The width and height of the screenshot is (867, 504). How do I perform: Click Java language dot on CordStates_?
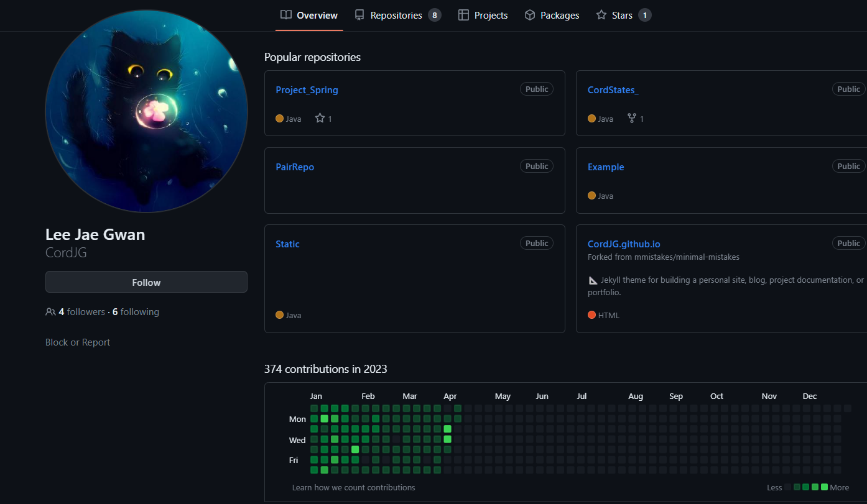(x=592, y=119)
